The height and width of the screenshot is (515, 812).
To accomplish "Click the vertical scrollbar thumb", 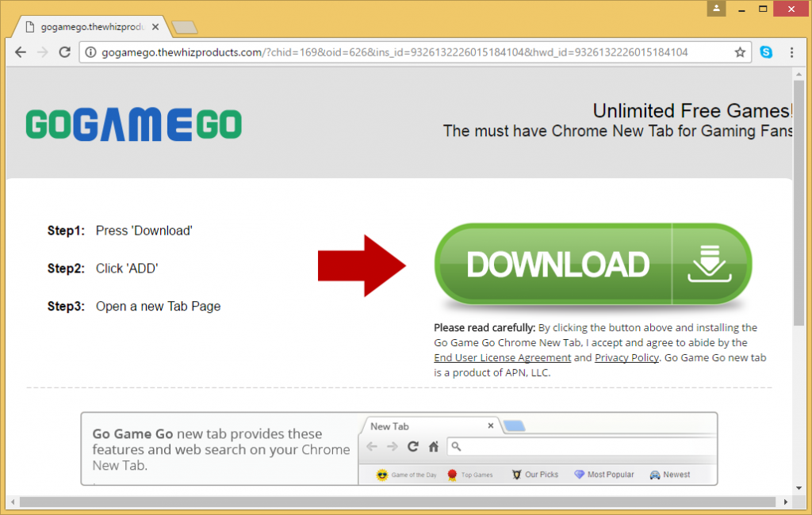I will [799, 204].
